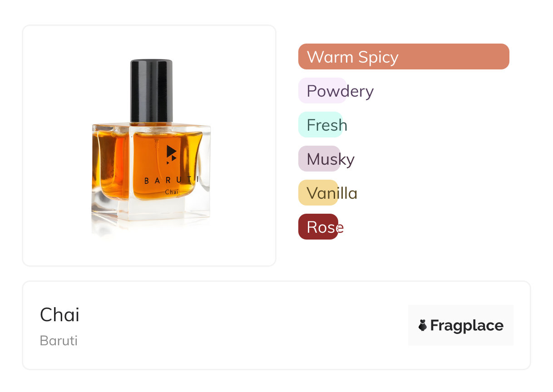
Task: Click the BARUTI lettering on the bottle
Action: 172,180
